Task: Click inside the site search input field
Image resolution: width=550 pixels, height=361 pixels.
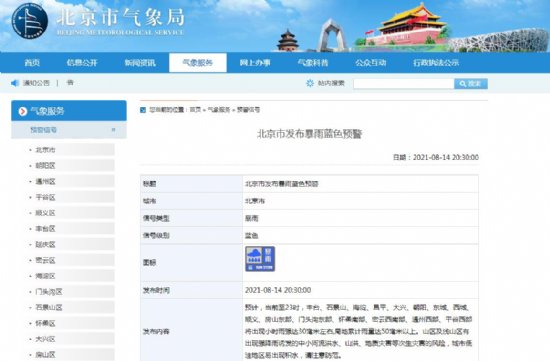Action: point(404,83)
